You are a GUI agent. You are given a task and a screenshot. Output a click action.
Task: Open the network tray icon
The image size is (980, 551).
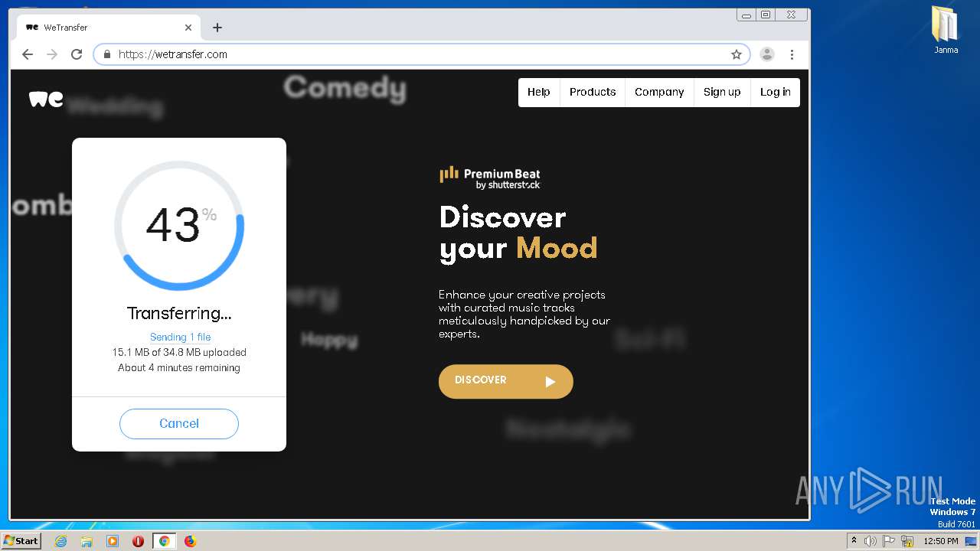(907, 541)
